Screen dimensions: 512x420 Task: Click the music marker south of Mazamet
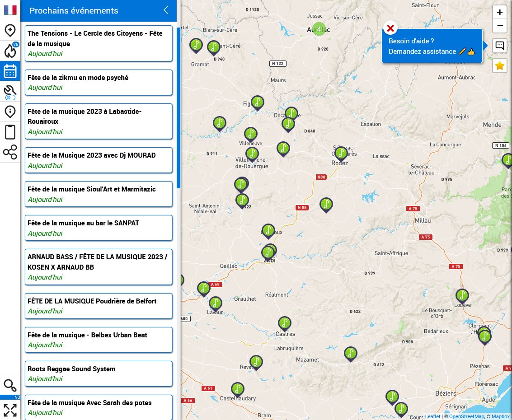point(350,355)
